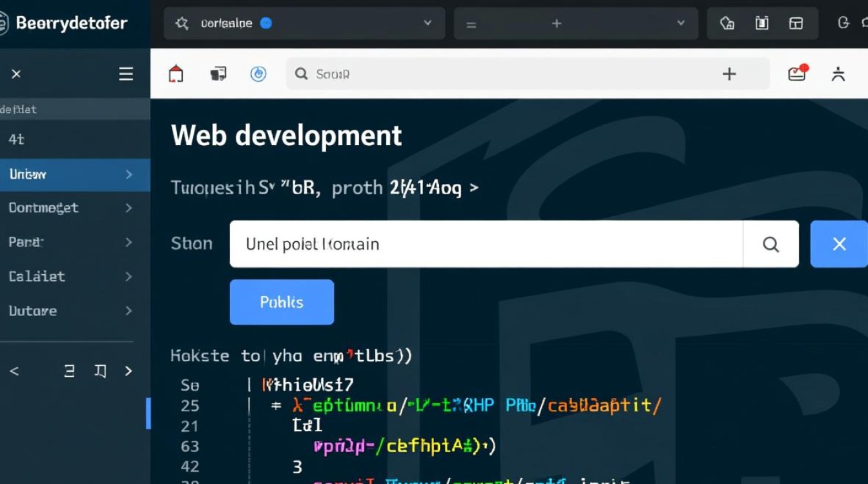
Task: Expand the Dontmeget sidebar item
Action: point(129,208)
